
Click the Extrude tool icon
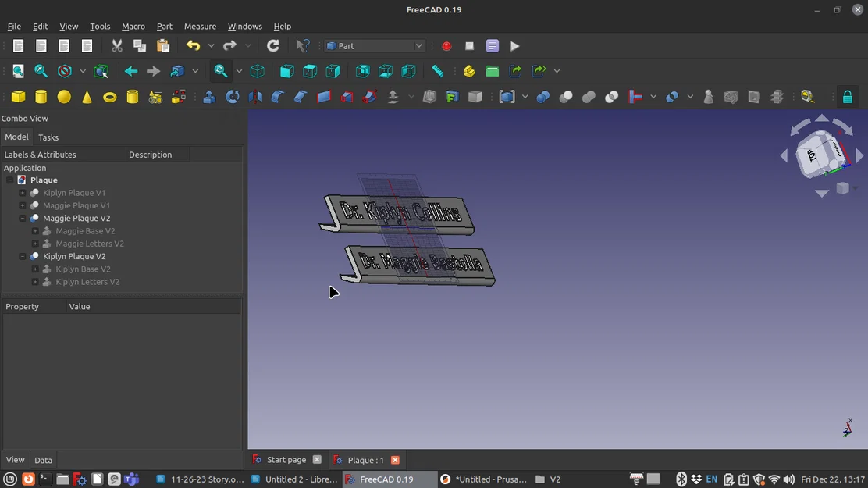[209, 97]
